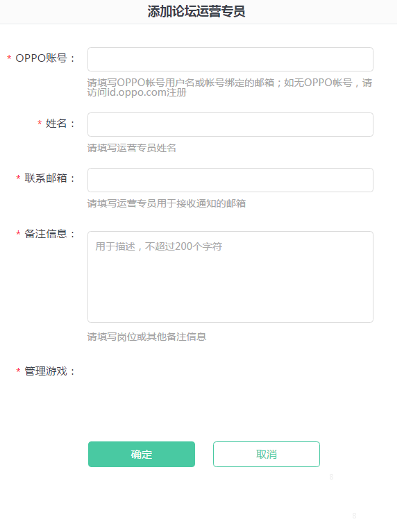Viewport: 420px width, 524px height.
Task: Click the 备注信息 label
Action: (x=51, y=234)
